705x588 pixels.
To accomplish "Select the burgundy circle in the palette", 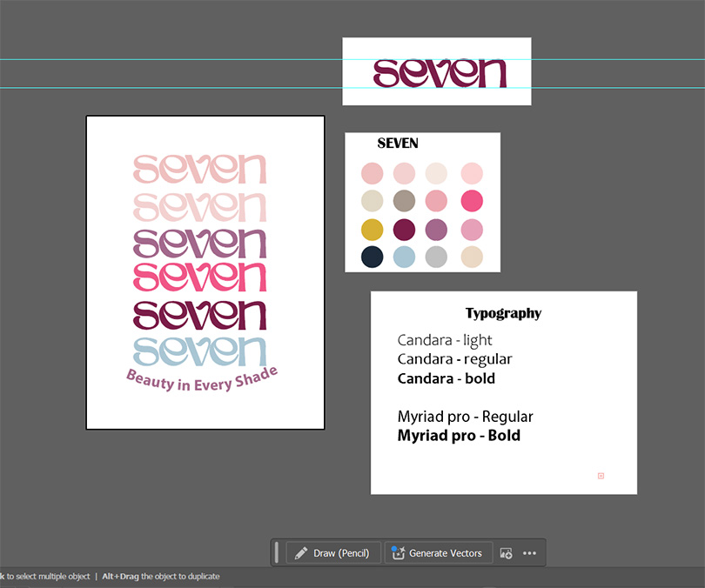I will [404, 230].
